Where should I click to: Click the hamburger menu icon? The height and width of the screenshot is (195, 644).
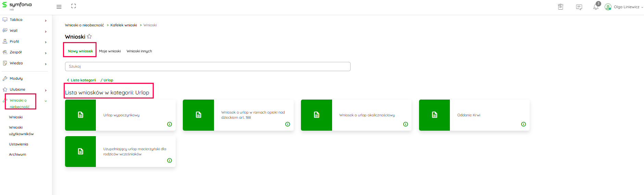59,7
